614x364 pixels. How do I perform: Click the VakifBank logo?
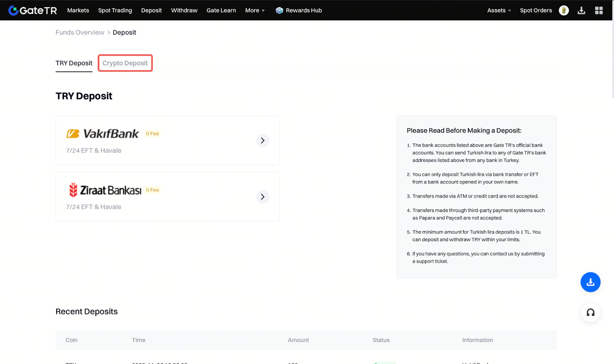tap(103, 134)
